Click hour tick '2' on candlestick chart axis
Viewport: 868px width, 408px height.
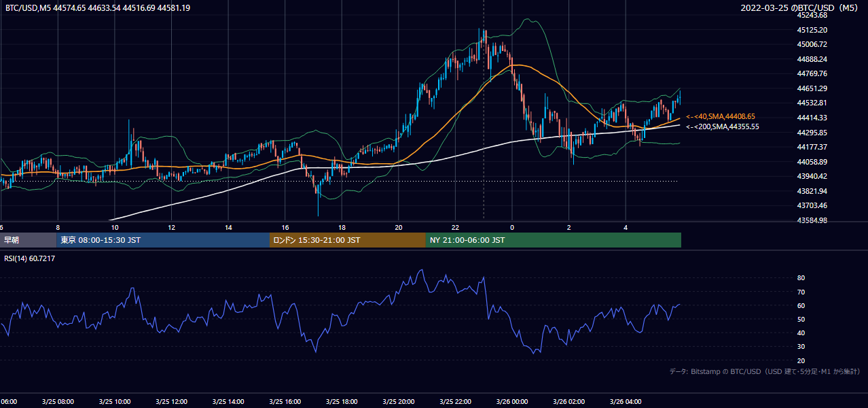click(x=569, y=228)
